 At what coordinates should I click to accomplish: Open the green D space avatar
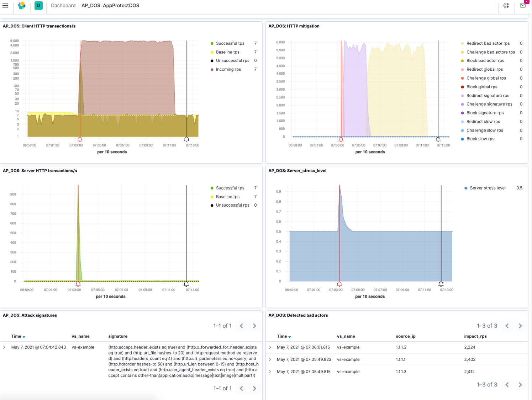(x=38, y=6)
